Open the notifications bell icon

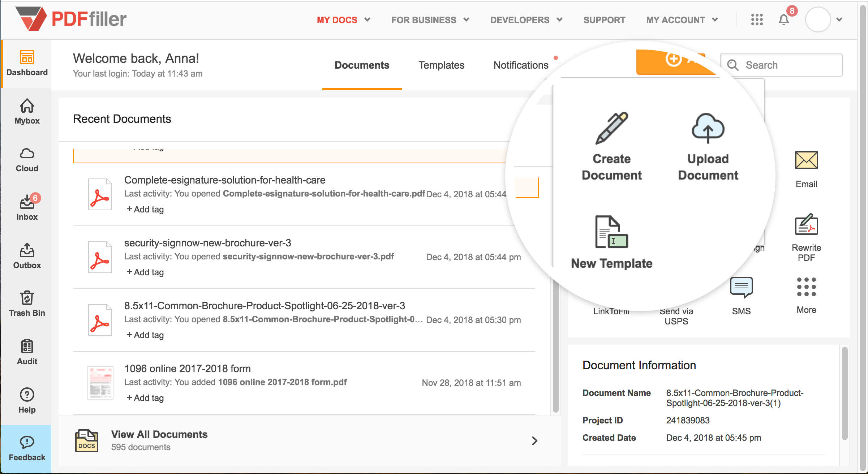click(x=783, y=20)
